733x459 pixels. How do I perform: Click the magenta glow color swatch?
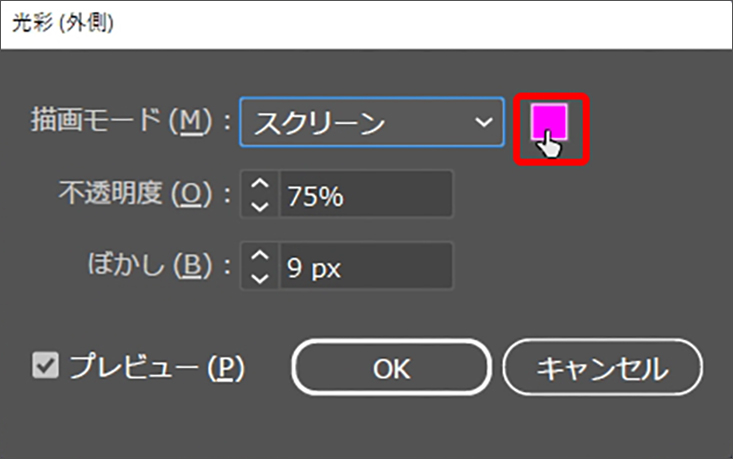(548, 122)
